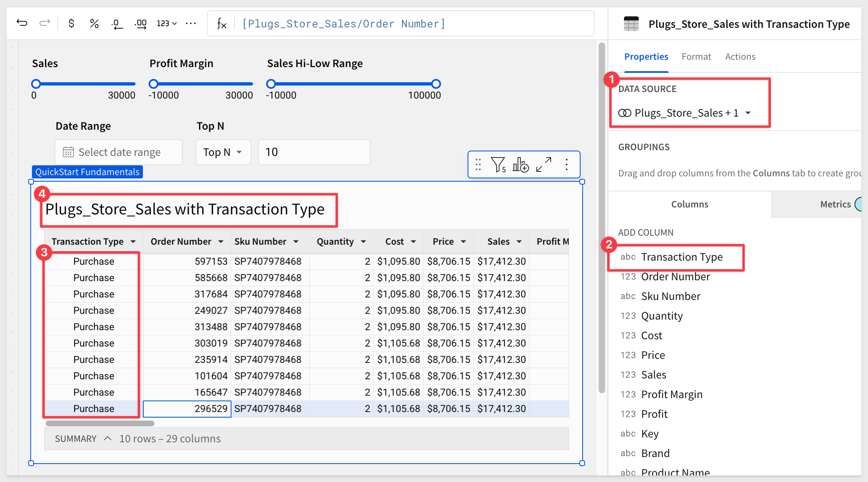Click the horizontal table scrollbar
The image size is (868, 482).
click(x=100, y=423)
